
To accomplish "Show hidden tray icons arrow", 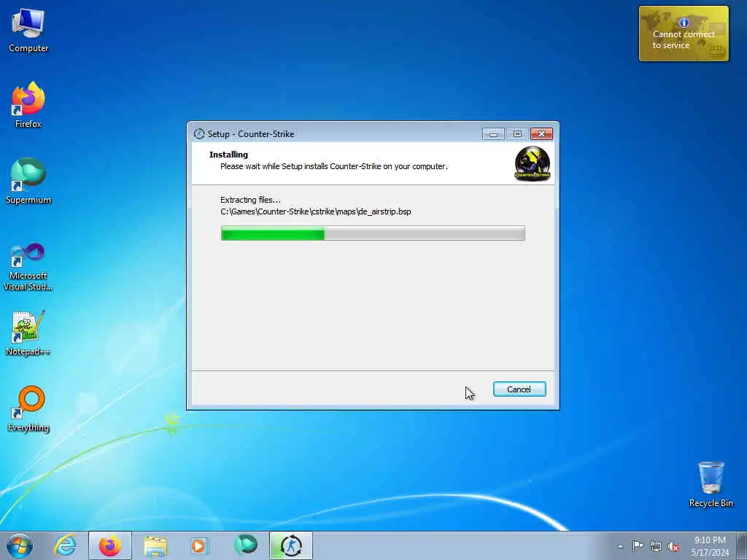I will coord(620,546).
